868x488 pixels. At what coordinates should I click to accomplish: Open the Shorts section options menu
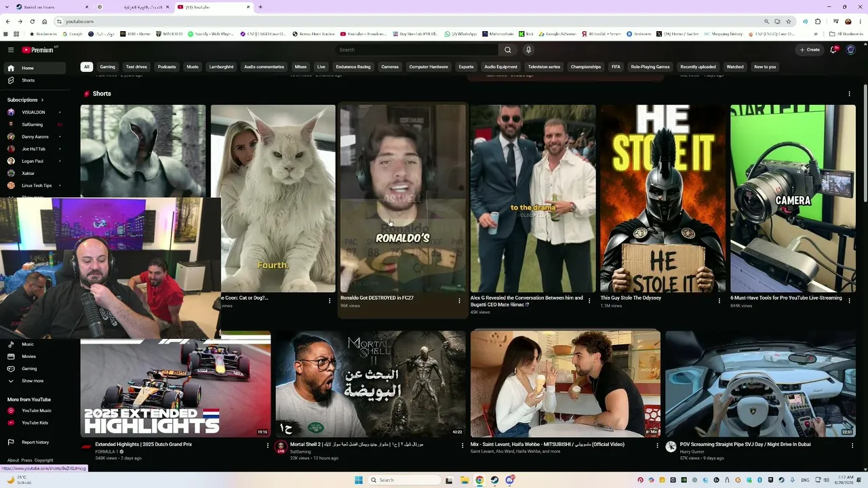pyautogui.click(x=849, y=94)
